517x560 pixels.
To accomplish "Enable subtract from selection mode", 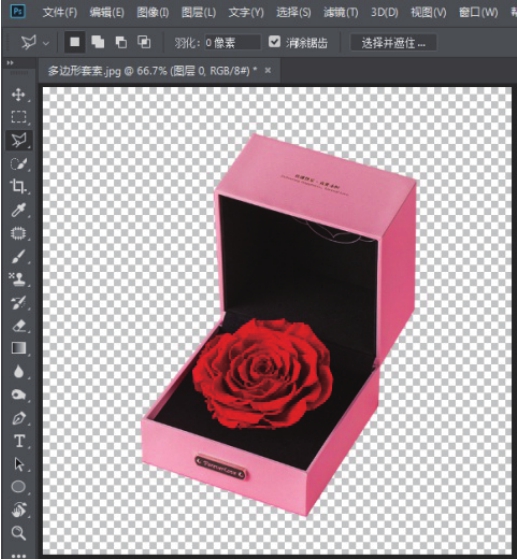I will coord(121,42).
